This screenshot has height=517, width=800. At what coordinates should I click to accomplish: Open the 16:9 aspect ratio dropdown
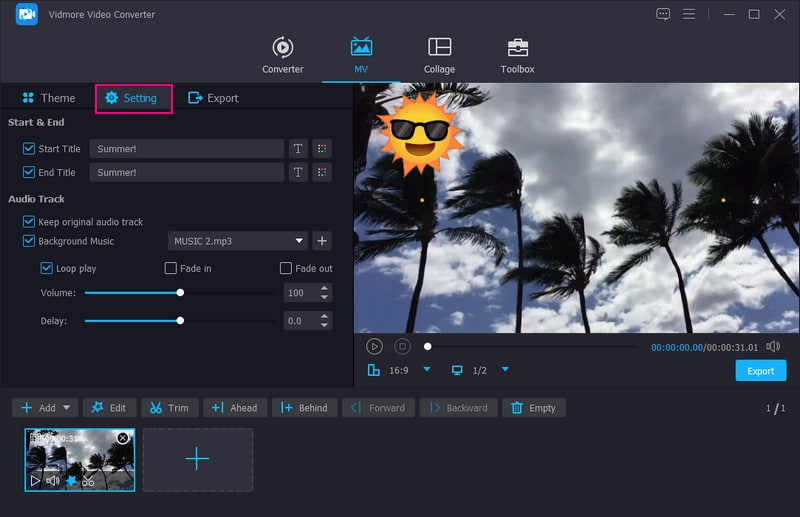427,370
